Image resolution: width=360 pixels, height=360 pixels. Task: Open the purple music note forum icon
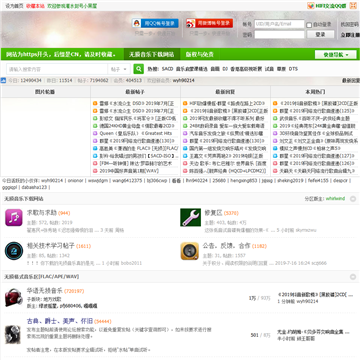(14, 217)
